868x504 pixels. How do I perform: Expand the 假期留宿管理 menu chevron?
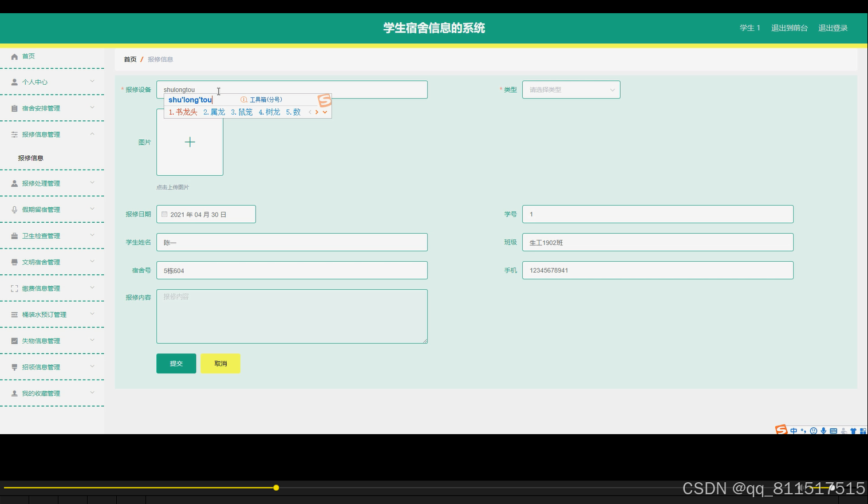pos(92,209)
